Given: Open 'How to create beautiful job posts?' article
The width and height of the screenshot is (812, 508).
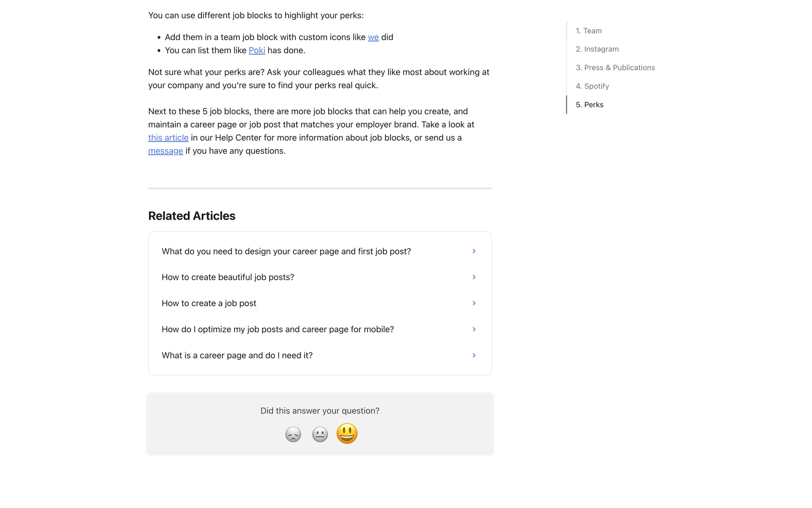Looking at the screenshot, I should (228, 277).
